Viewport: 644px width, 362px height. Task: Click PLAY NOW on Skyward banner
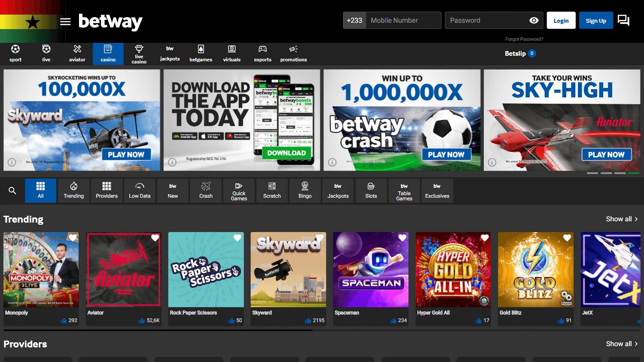(x=126, y=154)
